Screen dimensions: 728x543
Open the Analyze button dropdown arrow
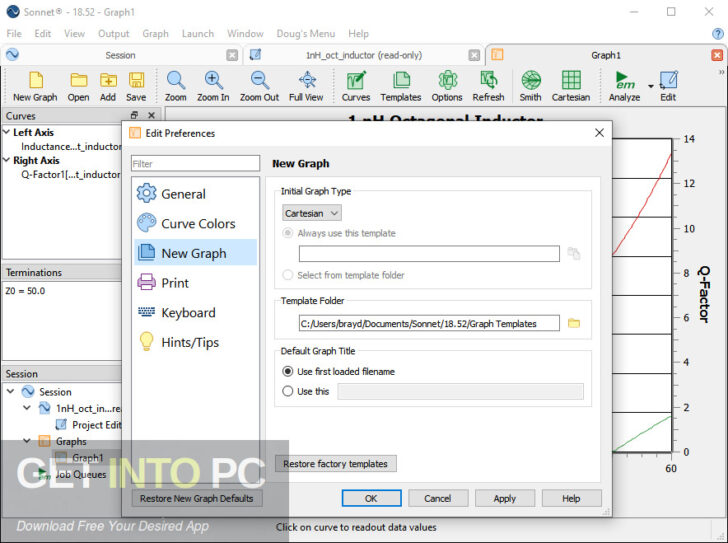coord(650,86)
